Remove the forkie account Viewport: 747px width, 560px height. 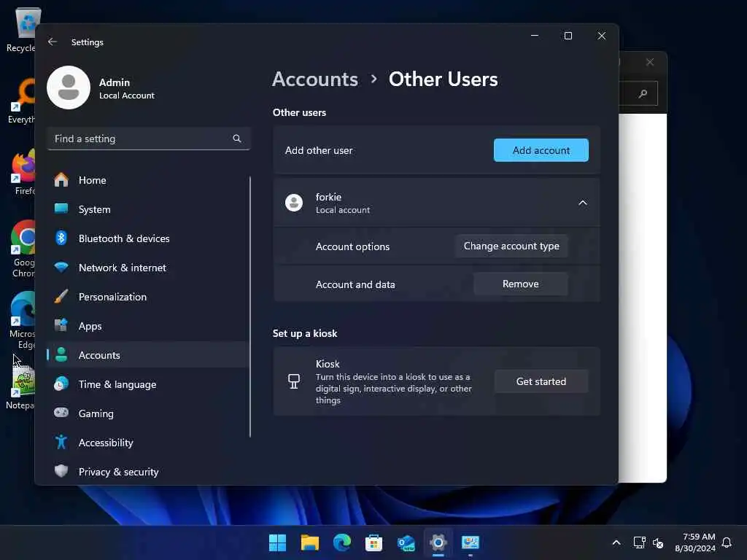tap(520, 284)
